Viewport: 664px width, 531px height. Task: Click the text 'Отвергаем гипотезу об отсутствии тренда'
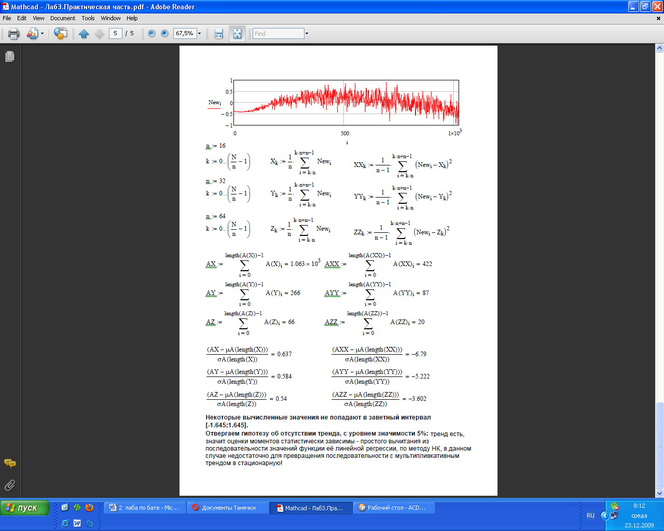click(x=272, y=434)
